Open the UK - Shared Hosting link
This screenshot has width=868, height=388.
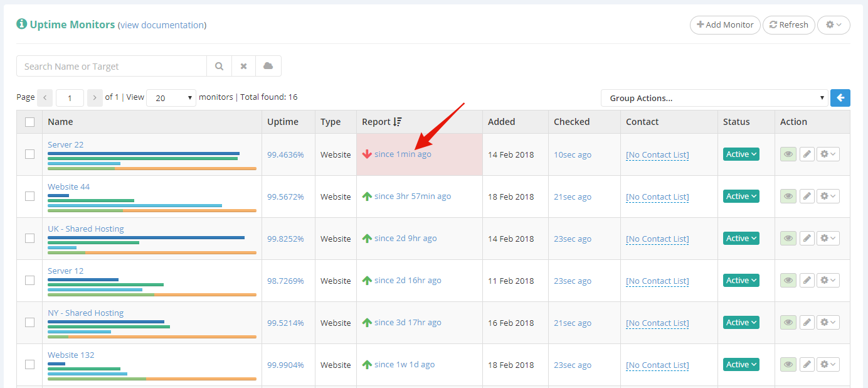pos(86,229)
